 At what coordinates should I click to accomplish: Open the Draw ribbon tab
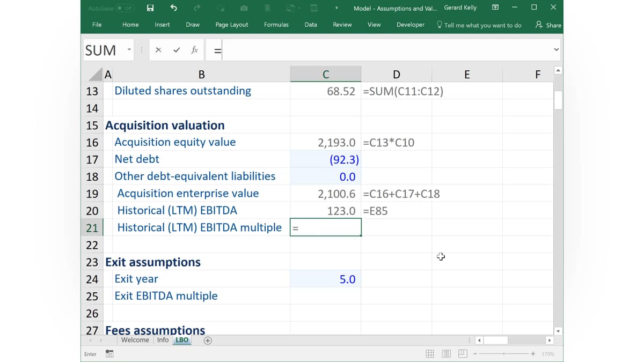point(193,25)
